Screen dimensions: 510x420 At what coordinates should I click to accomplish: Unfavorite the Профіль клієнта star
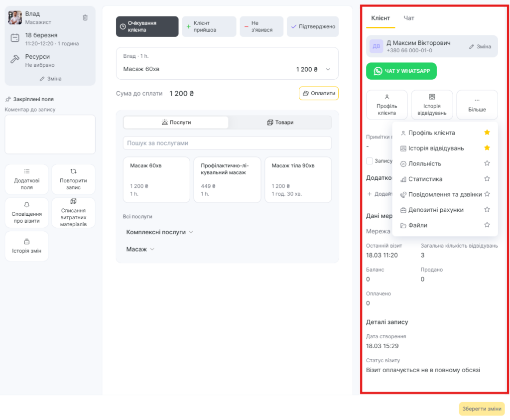(x=487, y=133)
